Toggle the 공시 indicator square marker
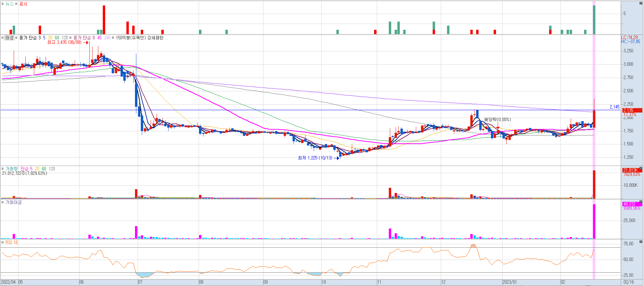 pos(16,4)
